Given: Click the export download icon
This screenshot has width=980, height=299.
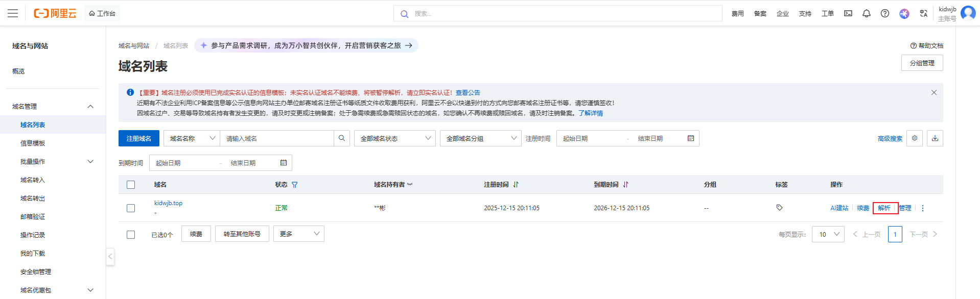Looking at the screenshot, I should pyautogui.click(x=935, y=138).
